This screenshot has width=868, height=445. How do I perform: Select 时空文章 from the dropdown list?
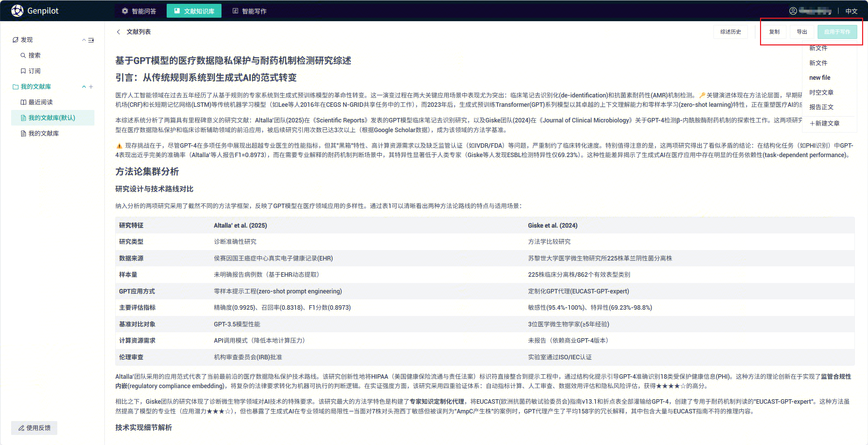[821, 93]
